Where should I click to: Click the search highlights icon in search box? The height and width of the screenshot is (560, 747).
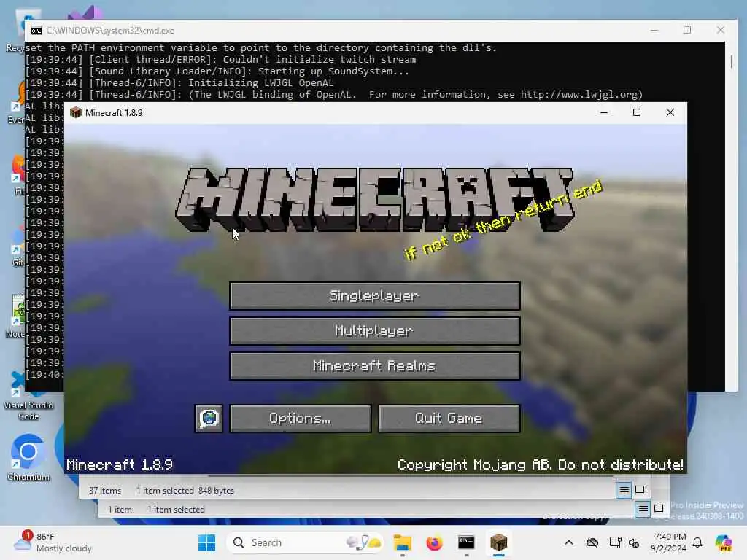[x=365, y=542]
